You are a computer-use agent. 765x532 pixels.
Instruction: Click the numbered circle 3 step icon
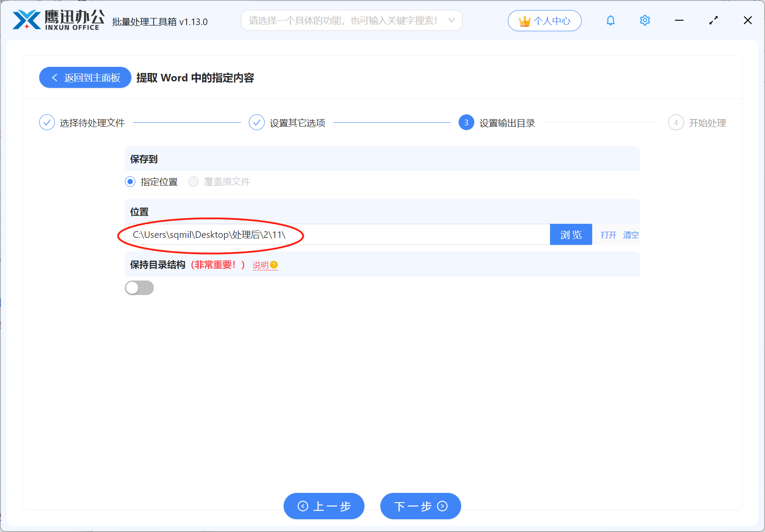(466, 123)
